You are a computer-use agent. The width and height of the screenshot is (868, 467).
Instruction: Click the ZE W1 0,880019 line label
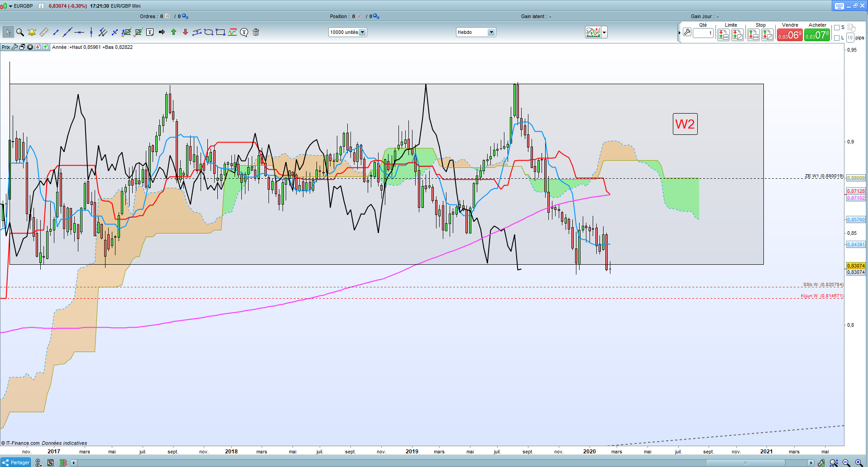tap(824, 176)
